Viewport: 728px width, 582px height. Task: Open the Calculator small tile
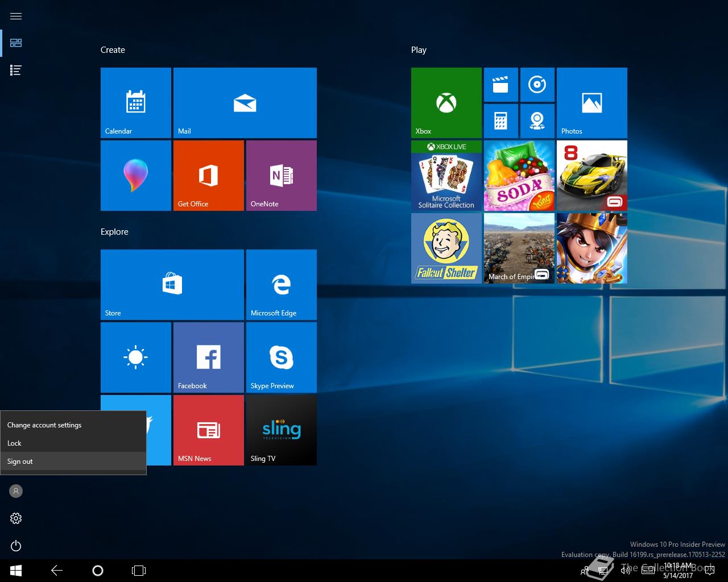(x=501, y=121)
